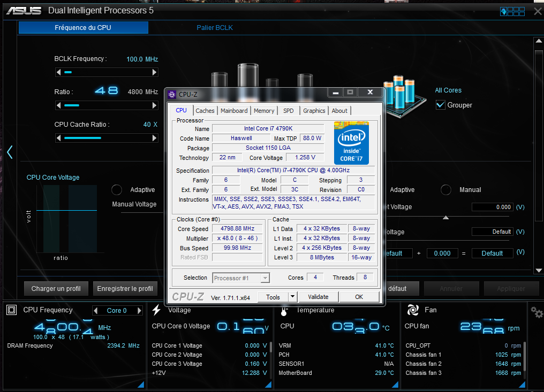Open the CPU-Z Tools dropdown arrow

pos(292,297)
